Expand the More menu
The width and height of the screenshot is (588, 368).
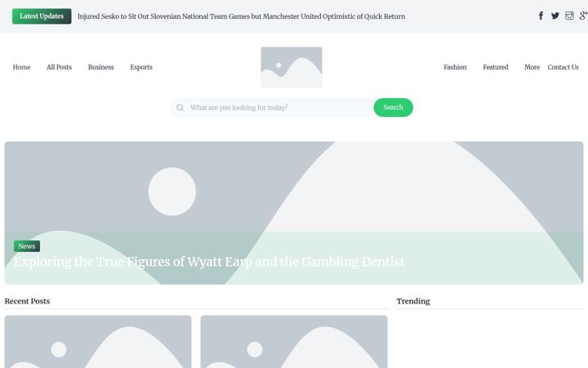[532, 67]
